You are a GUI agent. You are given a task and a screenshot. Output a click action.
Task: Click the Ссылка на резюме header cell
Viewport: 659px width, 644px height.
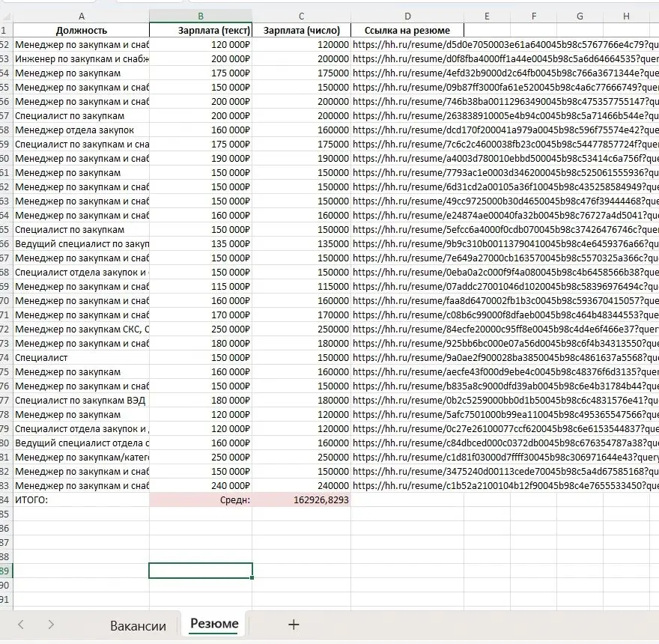[407, 30]
